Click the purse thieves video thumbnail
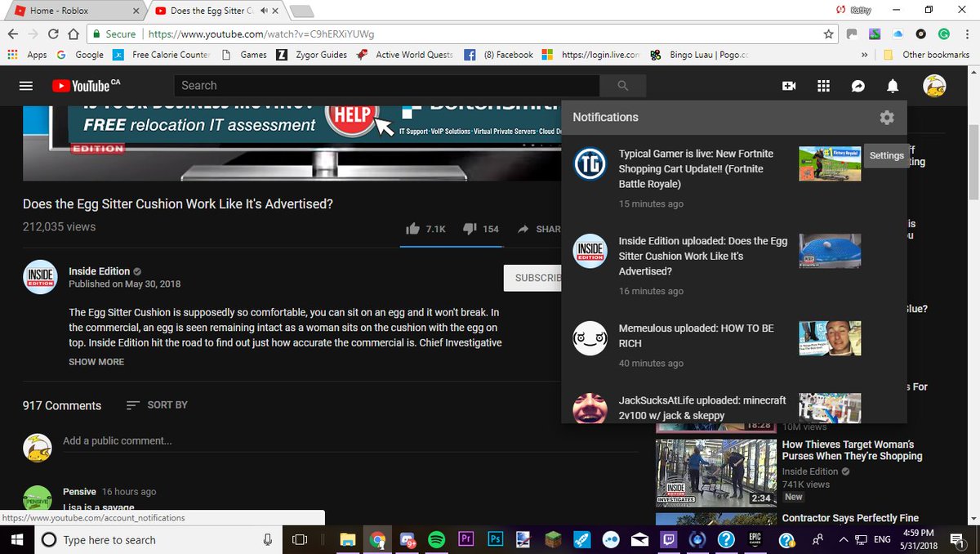The height and width of the screenshot is (554, 980). pos(715,472)
